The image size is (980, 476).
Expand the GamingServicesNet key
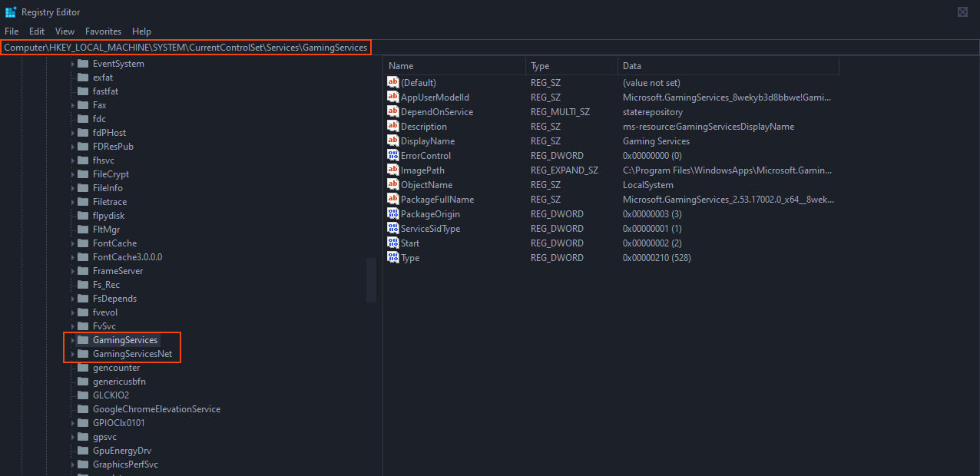73,354
